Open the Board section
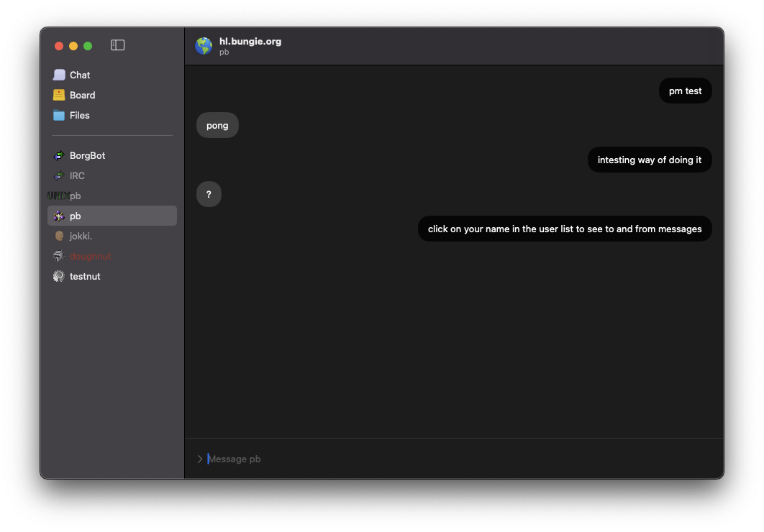This screenshot has width=764, height=532. point(112,95)
